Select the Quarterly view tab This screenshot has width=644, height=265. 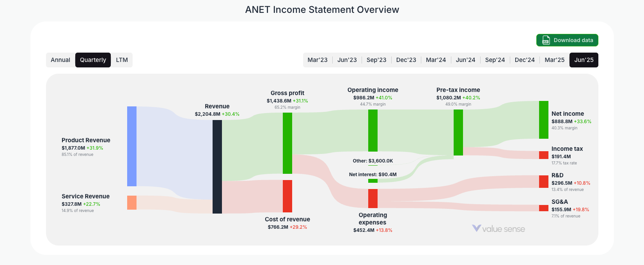93,60
